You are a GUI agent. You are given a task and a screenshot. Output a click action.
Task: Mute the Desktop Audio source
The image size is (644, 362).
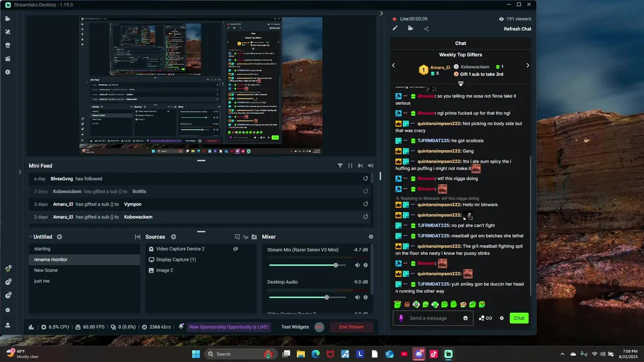click(358, 297)
